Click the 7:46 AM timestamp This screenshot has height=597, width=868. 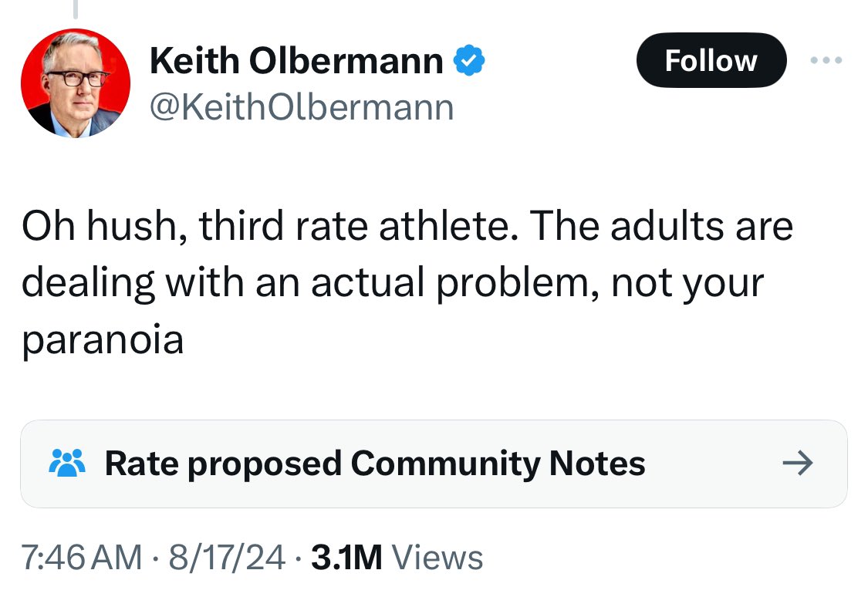(x=82, y=558)
